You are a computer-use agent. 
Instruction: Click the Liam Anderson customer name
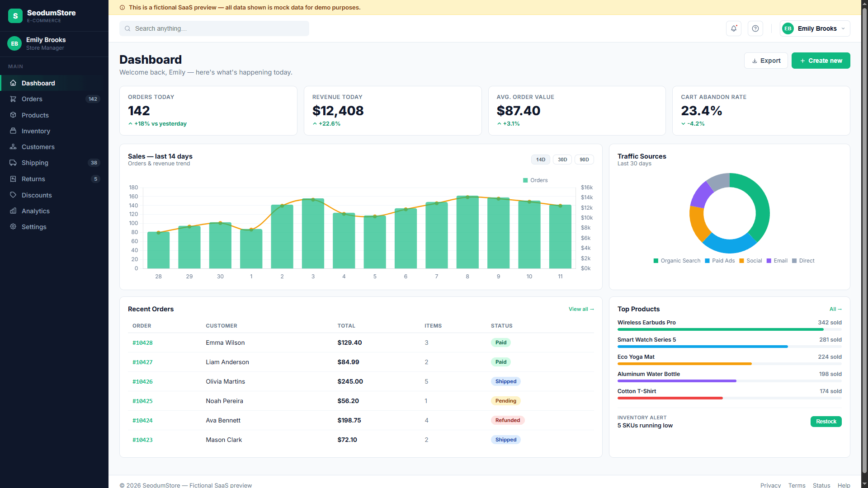click(227, 362)
